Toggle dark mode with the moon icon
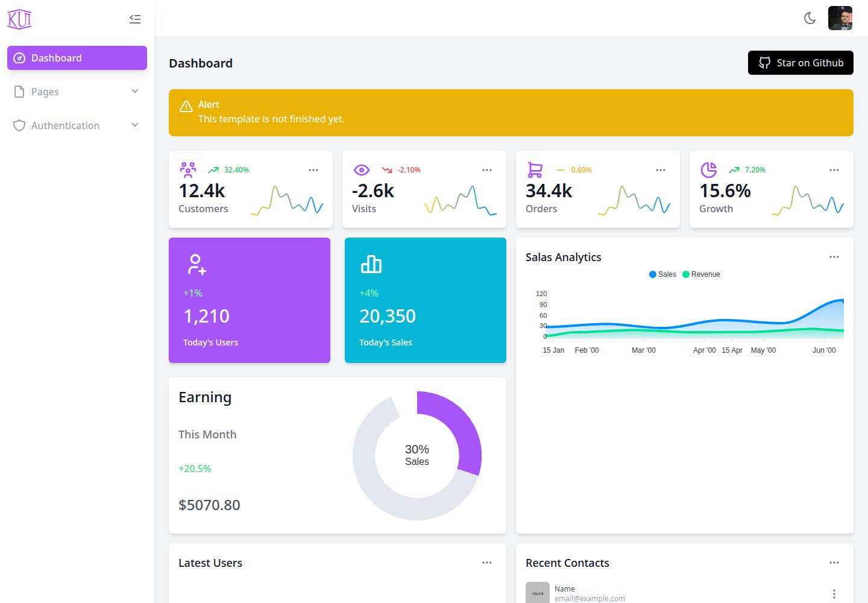868x603 pixels. click(810, 18)
